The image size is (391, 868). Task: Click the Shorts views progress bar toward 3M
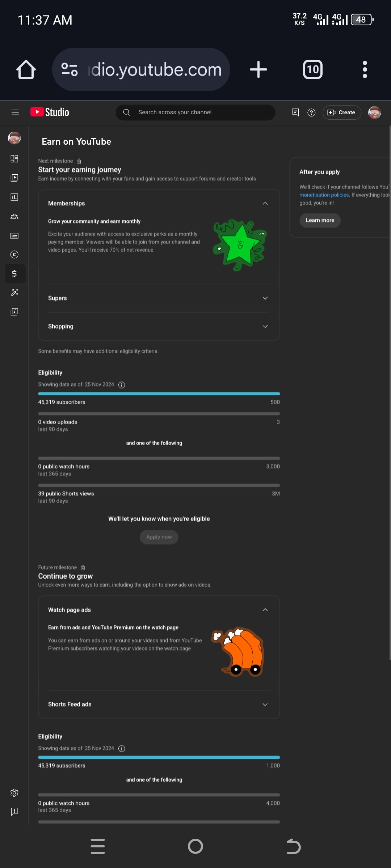point(159,485)
